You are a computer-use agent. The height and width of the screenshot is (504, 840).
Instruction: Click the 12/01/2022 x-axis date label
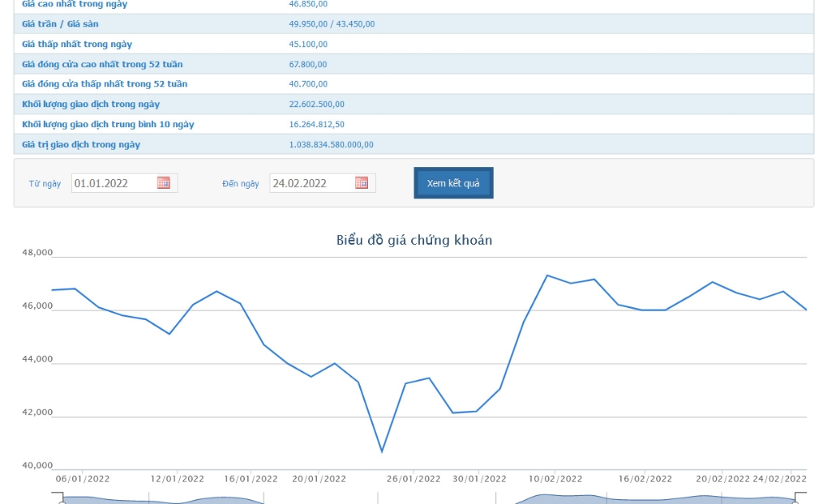point(178,479)
